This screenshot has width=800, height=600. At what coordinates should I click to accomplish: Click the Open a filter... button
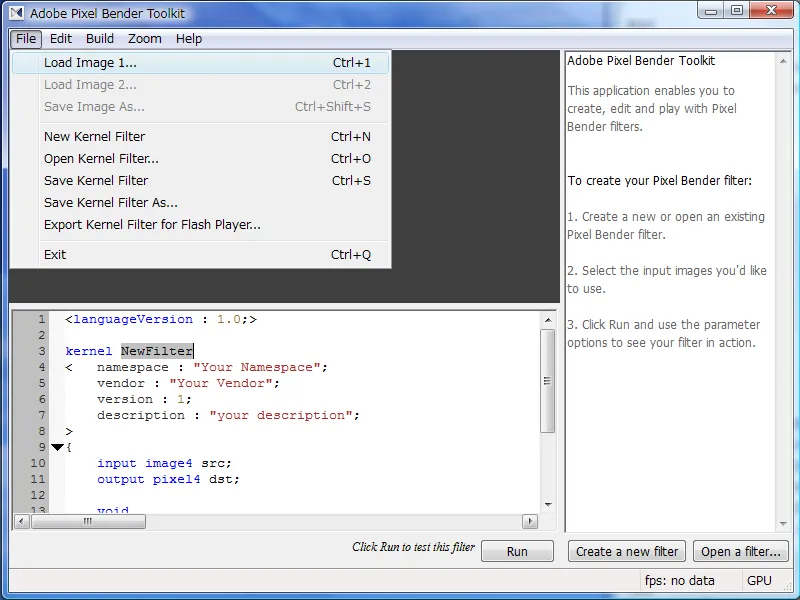(x=741, y=552)
